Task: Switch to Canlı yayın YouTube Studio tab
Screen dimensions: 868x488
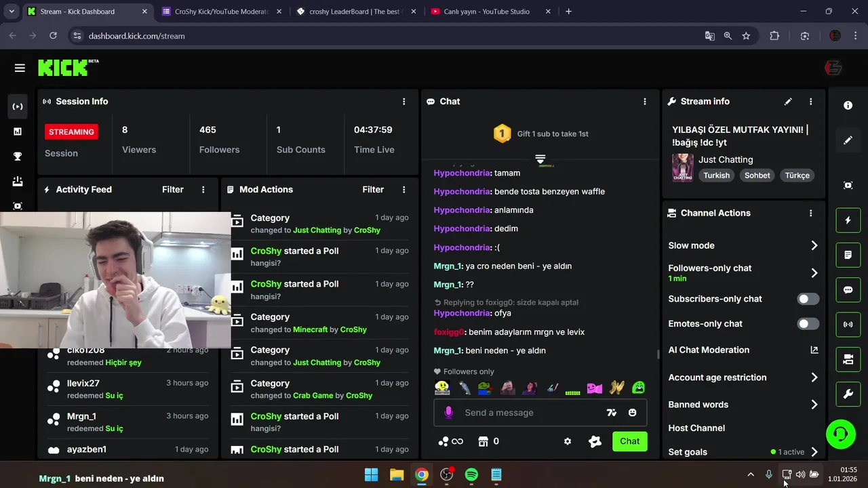Action: (x=491, y=12)
